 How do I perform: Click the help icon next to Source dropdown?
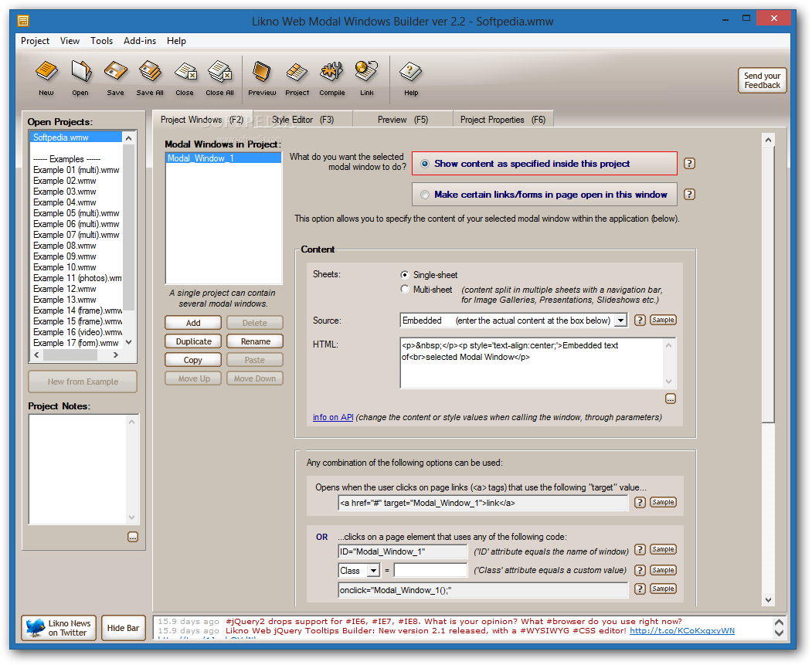(640, 321)
